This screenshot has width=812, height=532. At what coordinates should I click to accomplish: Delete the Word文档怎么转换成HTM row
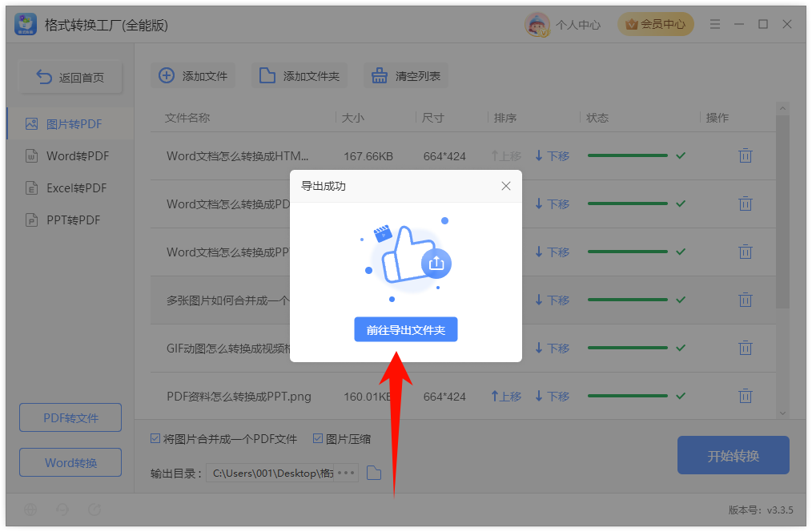click(x=746, y=155)
